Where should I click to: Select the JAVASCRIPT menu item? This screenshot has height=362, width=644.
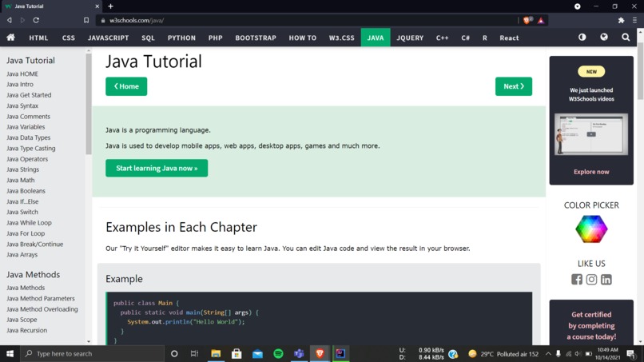coord(108,38)
